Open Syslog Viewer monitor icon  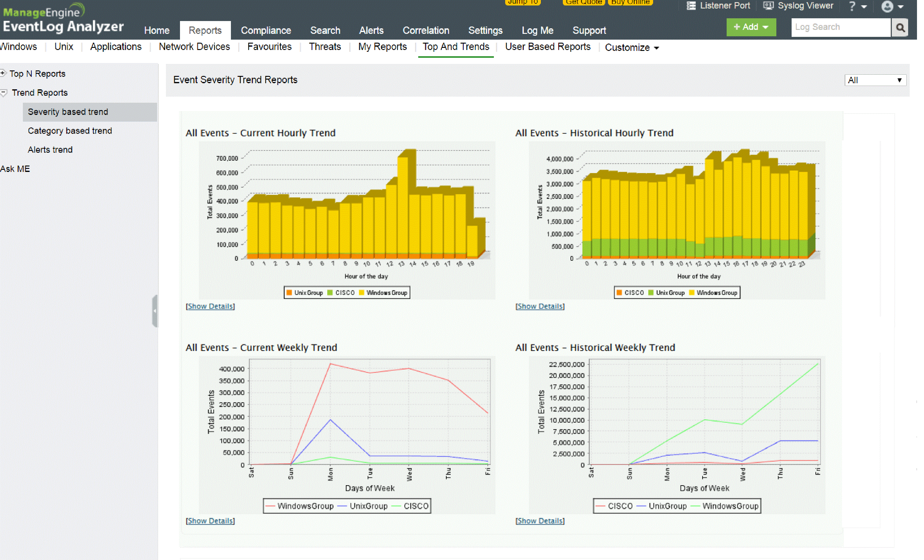click(x=768, y=5)
